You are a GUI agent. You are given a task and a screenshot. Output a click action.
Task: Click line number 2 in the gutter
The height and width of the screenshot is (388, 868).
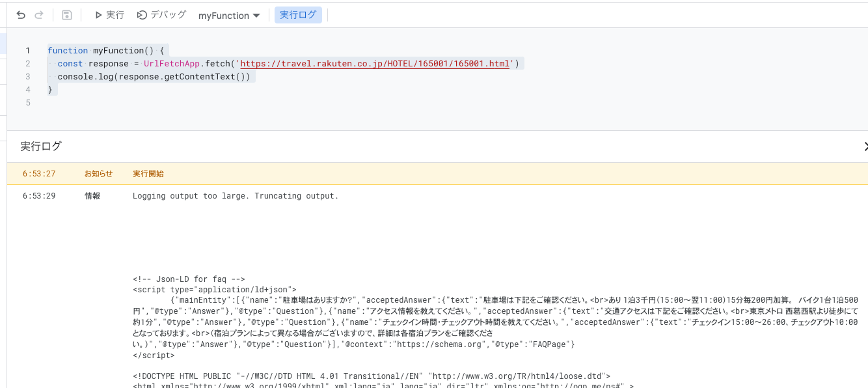(x=28, y=64)
